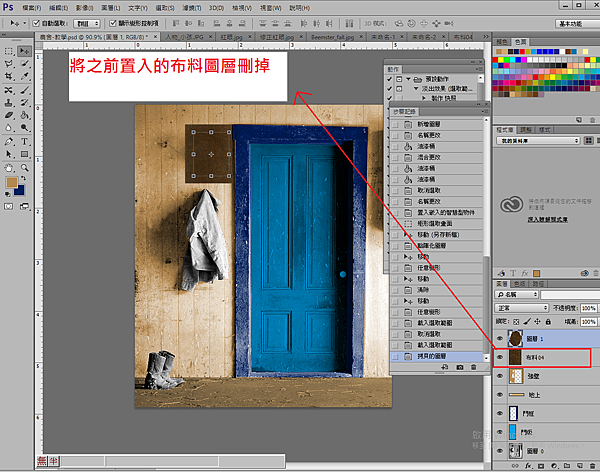The height and width of the screenshot is (472, 600).
Task: Click the new adjustment layer icon
Action: point(554,466)
